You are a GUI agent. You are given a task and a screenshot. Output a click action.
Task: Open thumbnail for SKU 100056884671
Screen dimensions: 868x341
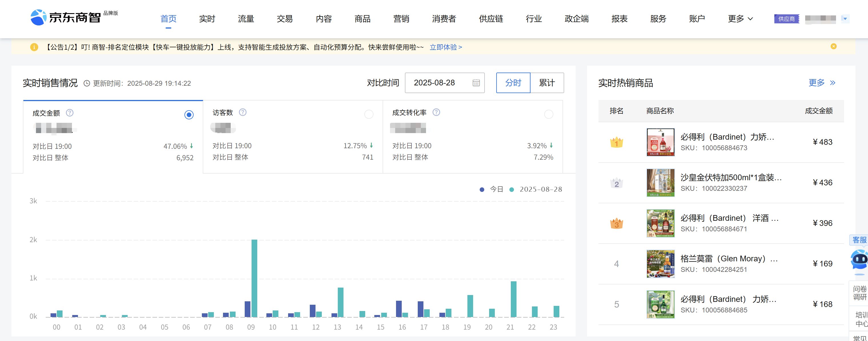pos(660,223)
